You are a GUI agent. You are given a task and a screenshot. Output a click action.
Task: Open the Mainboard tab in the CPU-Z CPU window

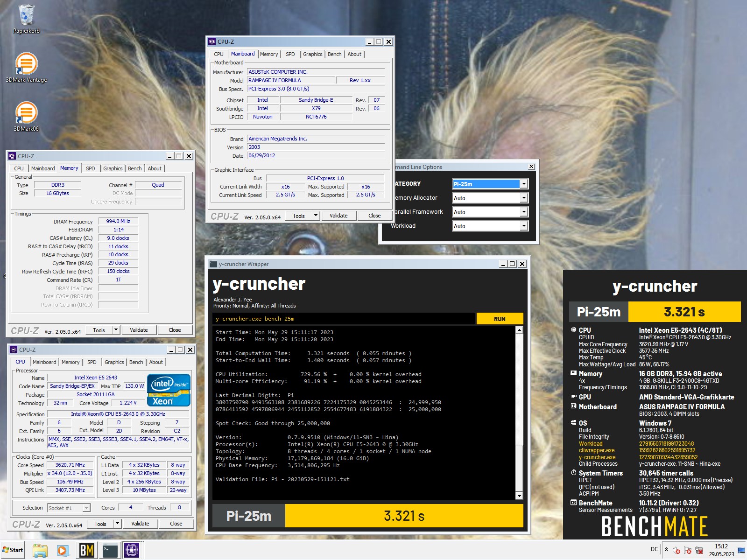click(x=44, y=362)
